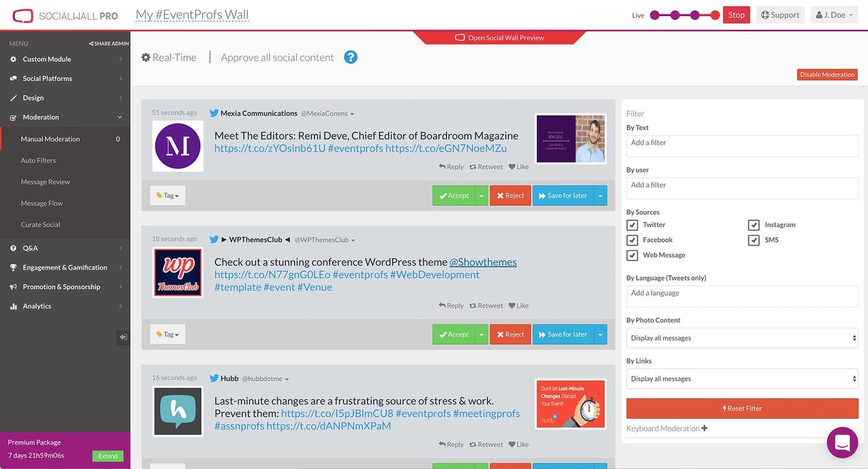Image resolution: width=868 pixels, height=469 pixels.
Task: Toggle the Facebook source checkbox
Action: click(x=632, y=240)
